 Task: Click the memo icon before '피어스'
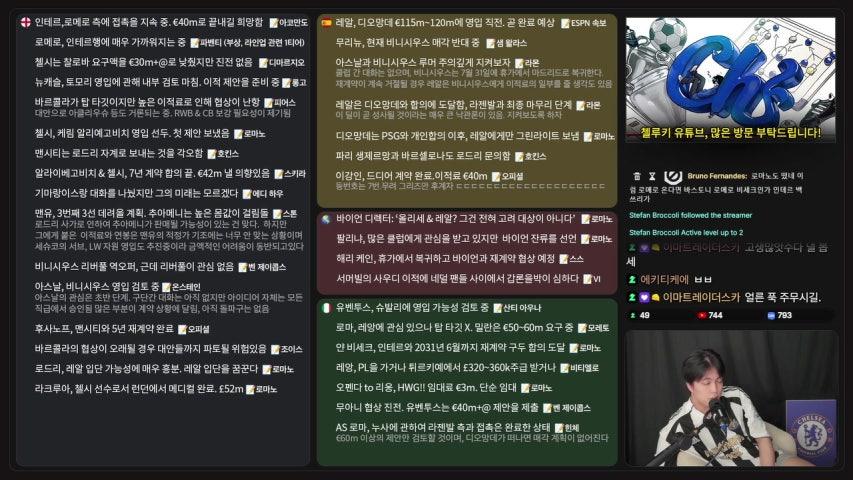268,103
